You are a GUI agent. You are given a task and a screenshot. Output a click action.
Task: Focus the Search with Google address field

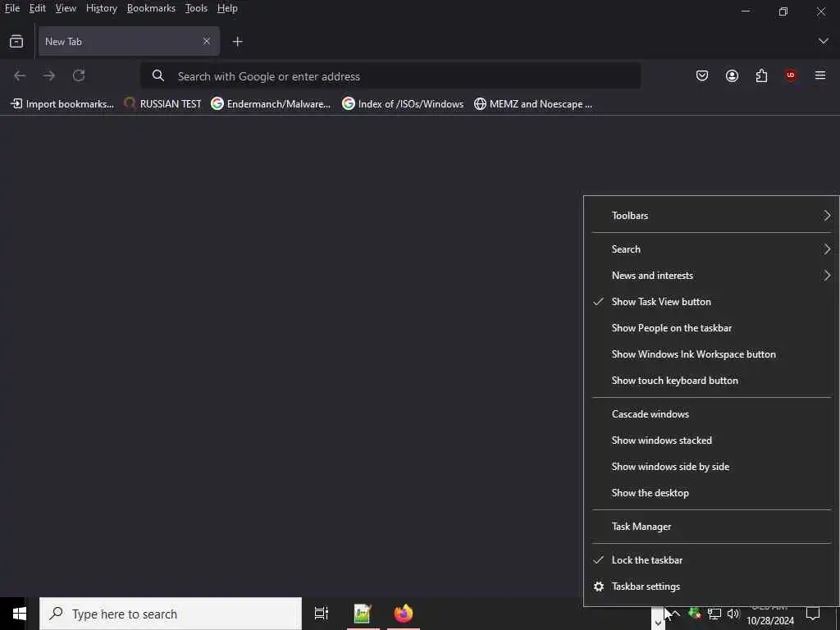pos(390,76)
